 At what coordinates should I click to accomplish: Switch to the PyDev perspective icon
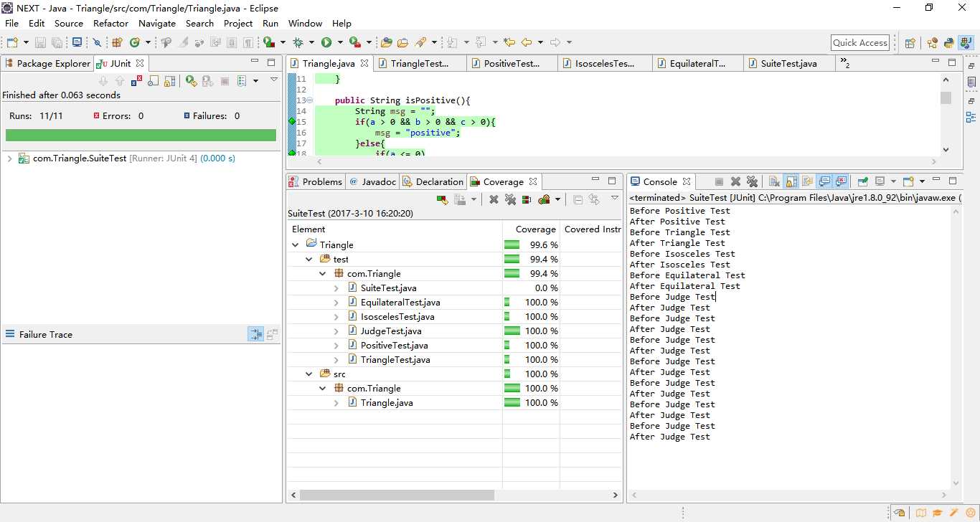(948, 43)
